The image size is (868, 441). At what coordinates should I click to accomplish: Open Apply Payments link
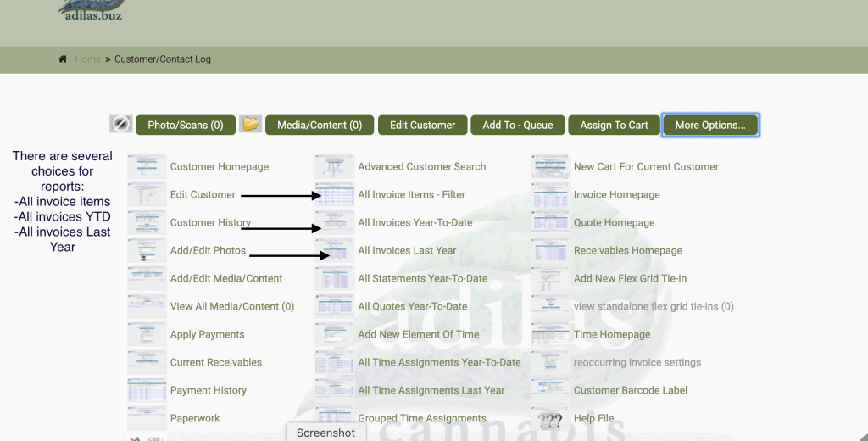coord(207,335)
